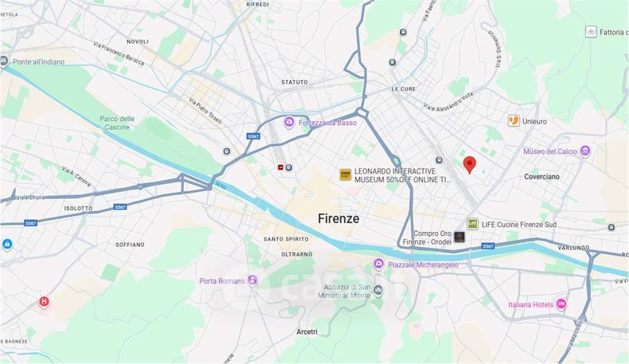Click the red hospital H marker
This screenshot has width=629, height=364.
tap(44, 302)
